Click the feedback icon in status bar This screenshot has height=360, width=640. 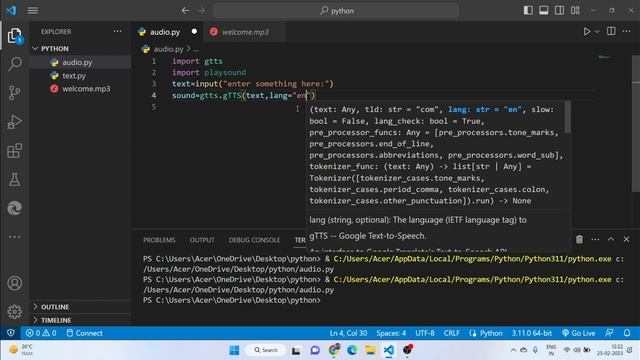click(x=609, y=333)
